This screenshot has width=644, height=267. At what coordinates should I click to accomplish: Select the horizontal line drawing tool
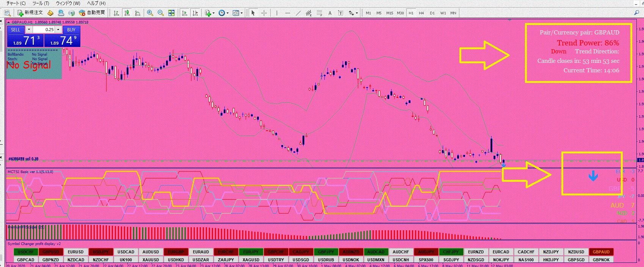(x=287, y=13)
